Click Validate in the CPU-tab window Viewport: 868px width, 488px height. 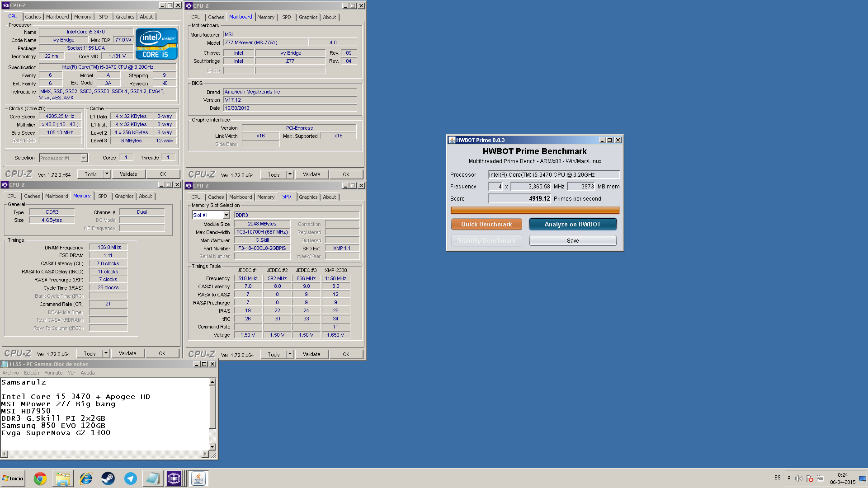tap(128, 174)
